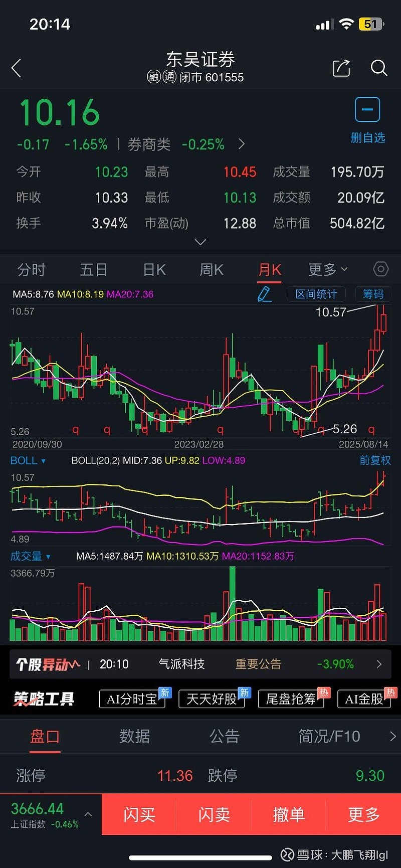401x868 pixels.
Task: Tap the 10.57 high price marker
Action: 331,312
